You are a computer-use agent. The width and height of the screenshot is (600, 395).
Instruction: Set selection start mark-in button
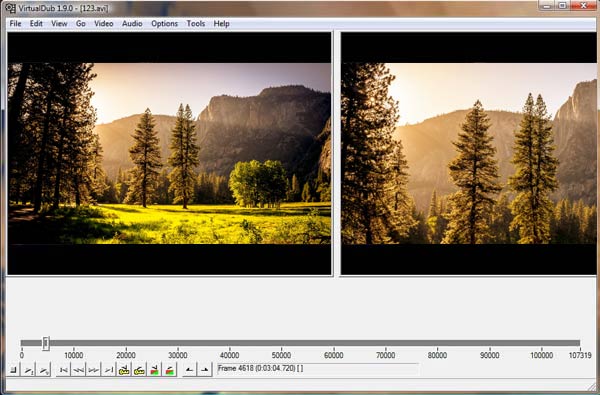pyautogui.click(x=189, y=370)
